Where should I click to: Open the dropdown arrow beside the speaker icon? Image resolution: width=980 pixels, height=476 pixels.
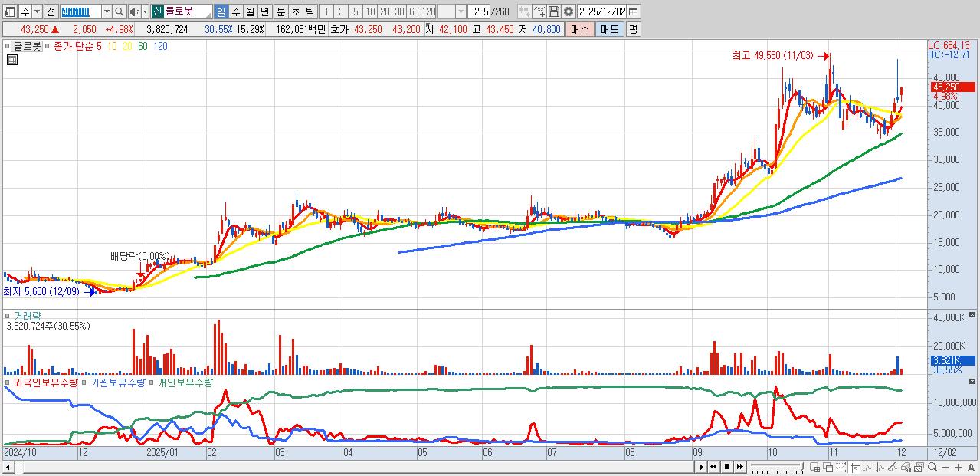coord(145,11)
